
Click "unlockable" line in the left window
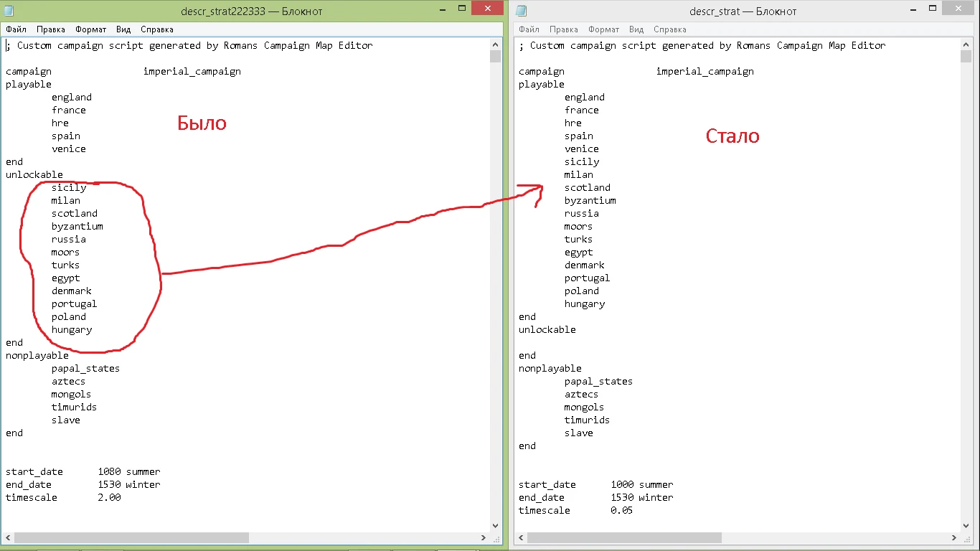(x=34, y=174)
